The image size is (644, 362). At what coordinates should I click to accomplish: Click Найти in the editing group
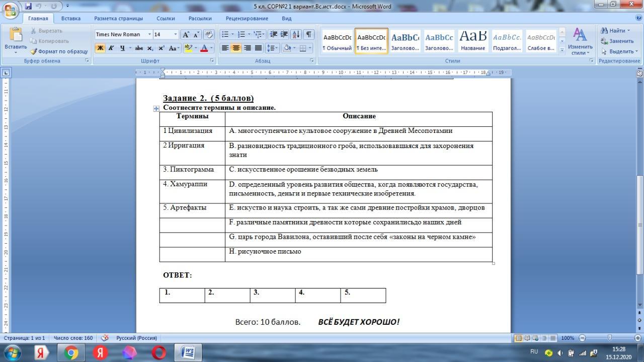coord(615,30)
